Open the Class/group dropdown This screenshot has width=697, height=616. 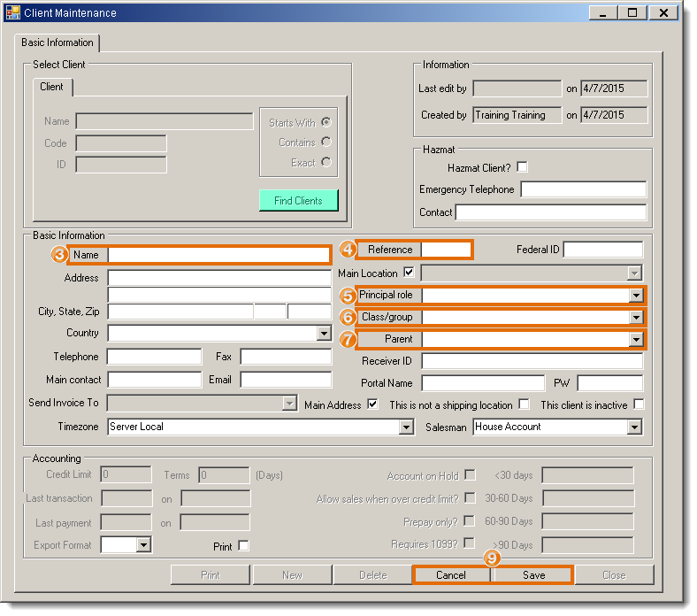tap(636, 318)
